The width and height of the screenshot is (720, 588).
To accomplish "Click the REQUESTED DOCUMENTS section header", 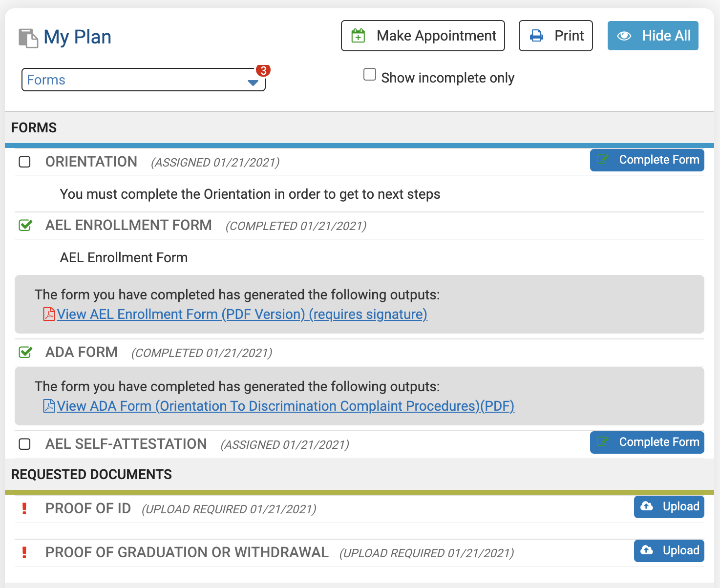I will point(91,475).
